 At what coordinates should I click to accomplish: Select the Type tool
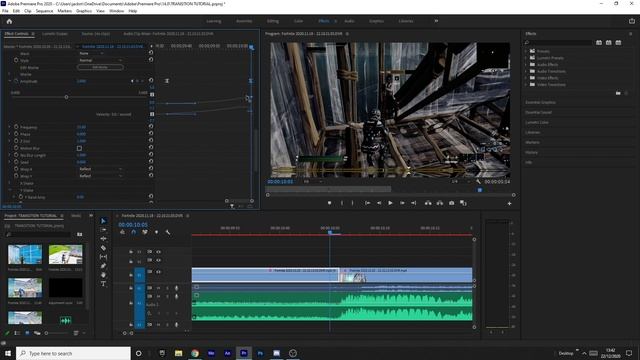(103, 284)
